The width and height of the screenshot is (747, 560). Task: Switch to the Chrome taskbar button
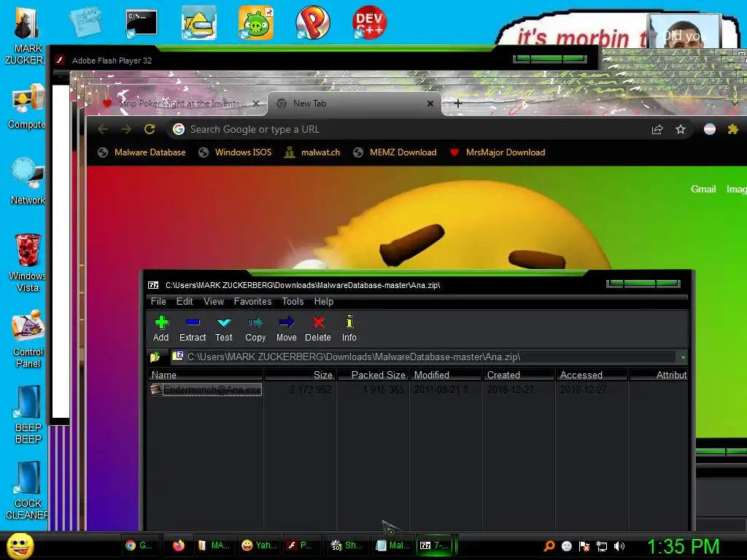pos(141,545)
